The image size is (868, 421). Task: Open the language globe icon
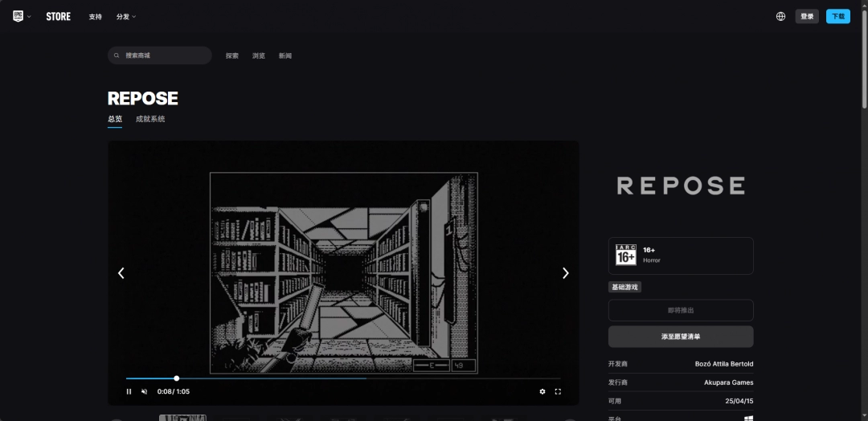(x=780, y=16)
